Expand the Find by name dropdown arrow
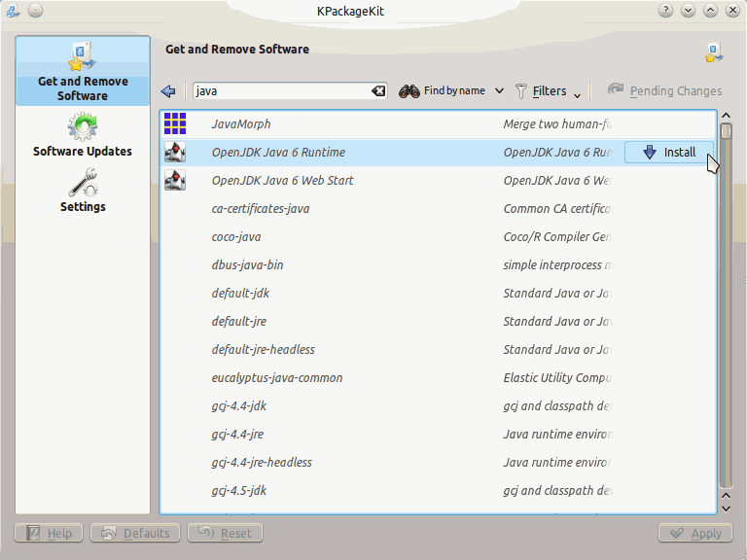Screen dimensions: 747x560 [499, 91]
